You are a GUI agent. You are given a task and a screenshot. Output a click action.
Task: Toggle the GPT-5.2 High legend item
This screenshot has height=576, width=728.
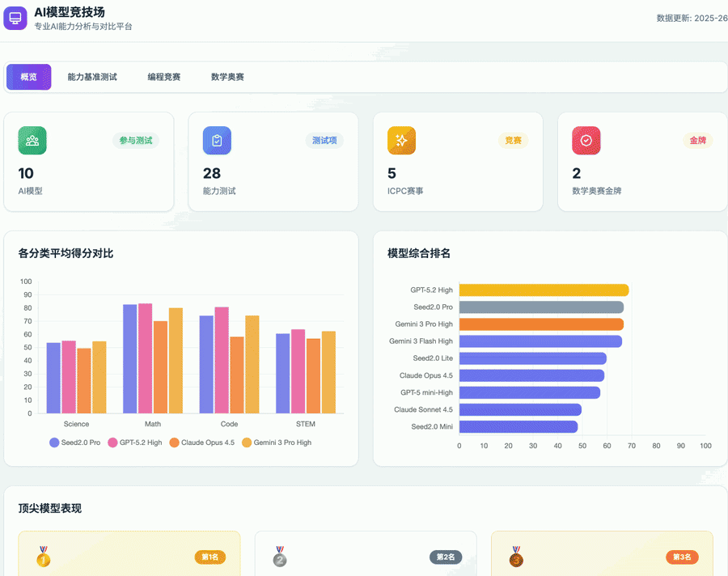[139, 443]
